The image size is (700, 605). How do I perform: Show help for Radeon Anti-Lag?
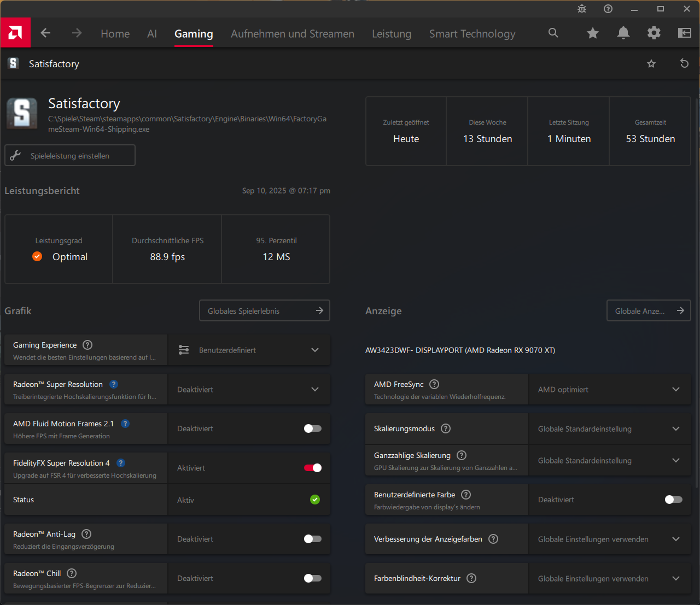86,534
